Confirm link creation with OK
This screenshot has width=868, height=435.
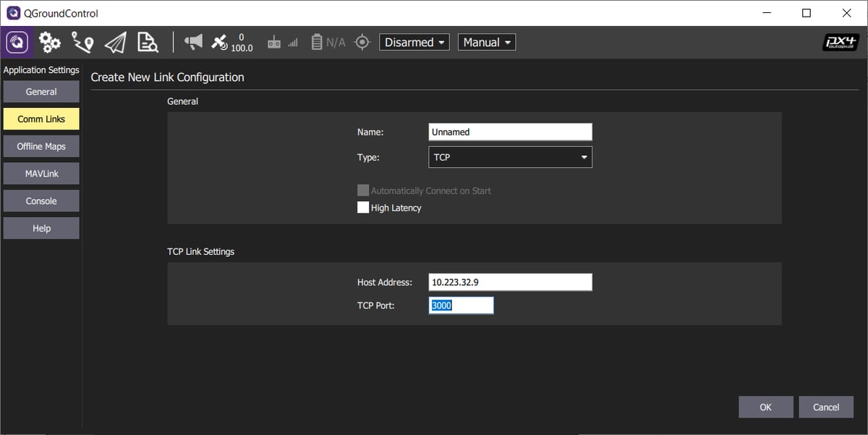click(x=765, y=407)
